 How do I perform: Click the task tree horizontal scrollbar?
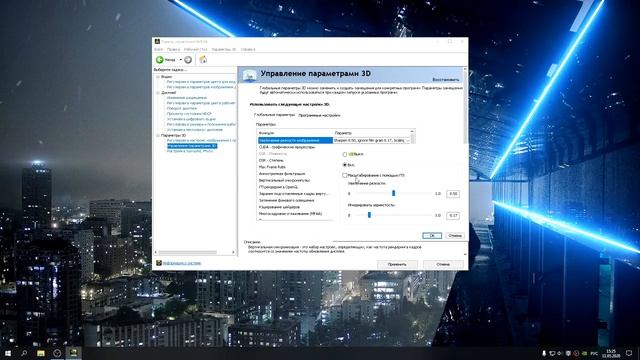click(187, 252)
